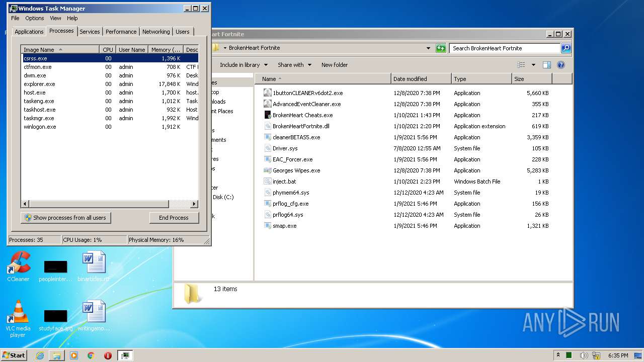Select the BrokenHeartFortnite.dll file icon
Viewport: 644px width, 362px height.
click(268, 126)
